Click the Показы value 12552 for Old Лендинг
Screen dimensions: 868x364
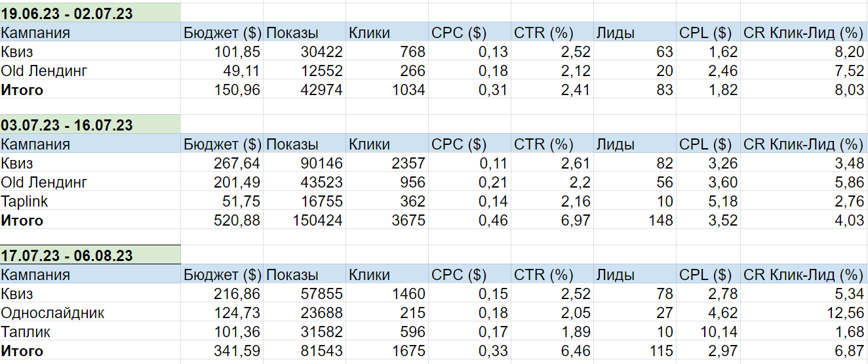(305, 70)
